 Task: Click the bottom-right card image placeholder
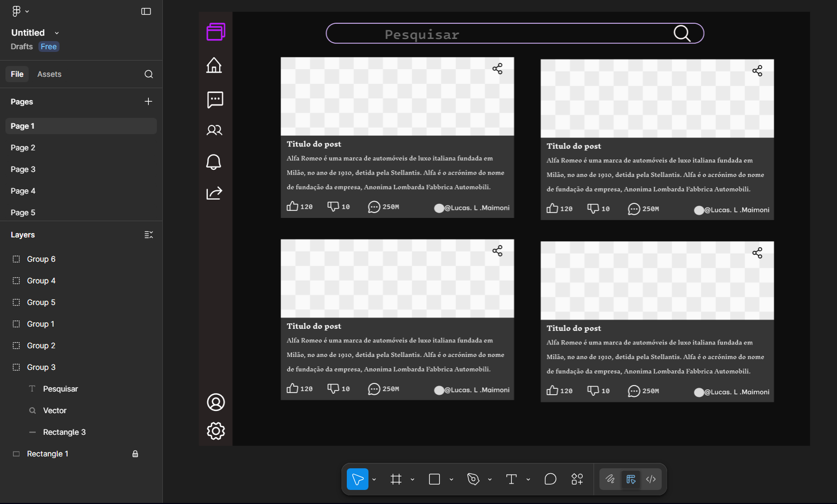[657, 281]
